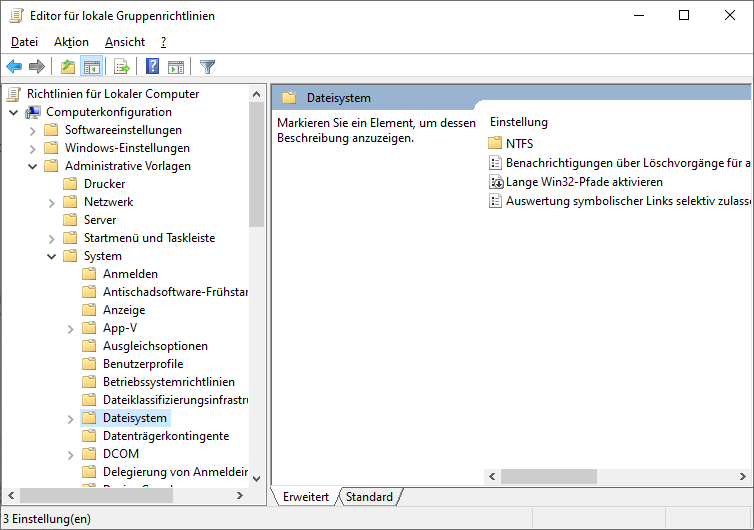Toggle the console tree pane icon
754x530 pixels.
click(91, 67)
